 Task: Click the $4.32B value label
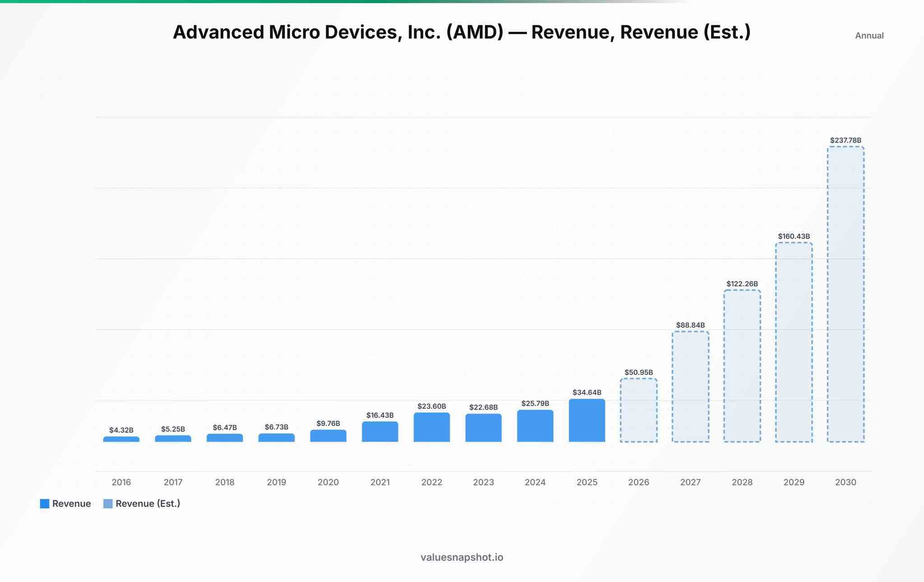click(121, 430)
